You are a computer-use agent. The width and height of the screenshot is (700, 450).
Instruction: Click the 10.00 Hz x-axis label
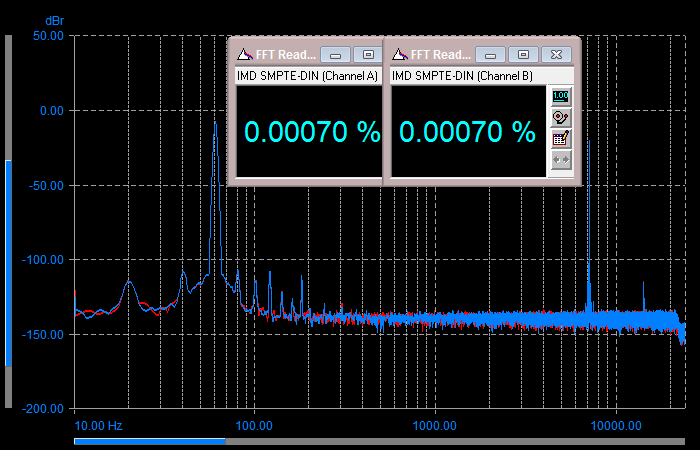click(98, 425)
